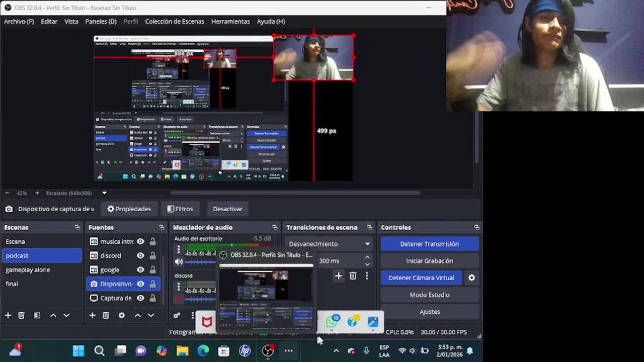This screenshot has height=362, width=644.
Task: Hide the Dispositivo capture source
Action: pyautogui.click(x=141, y=284)
